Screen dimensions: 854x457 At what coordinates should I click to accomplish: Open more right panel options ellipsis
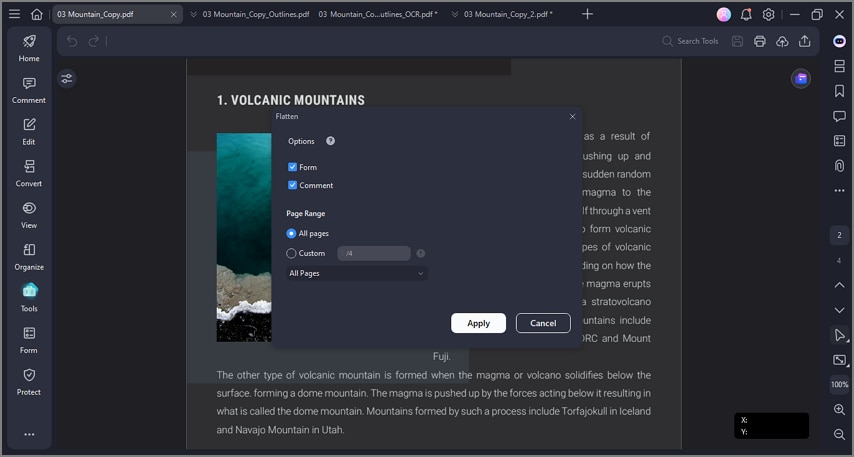[839, 191]
